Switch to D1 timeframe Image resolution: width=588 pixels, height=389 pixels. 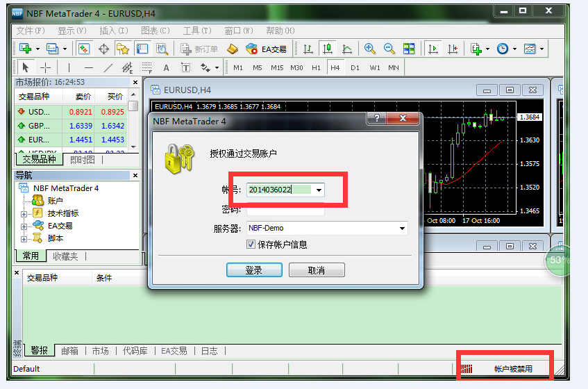coord(355,68)
